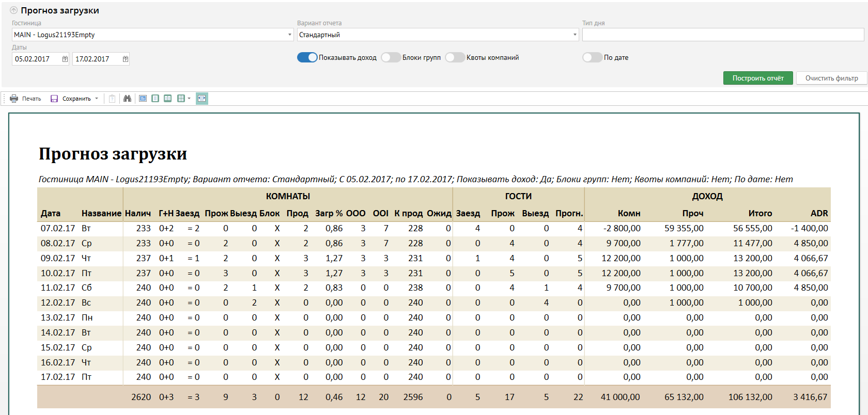
Task: Select the full-page view icon
Action: point(143,99)
